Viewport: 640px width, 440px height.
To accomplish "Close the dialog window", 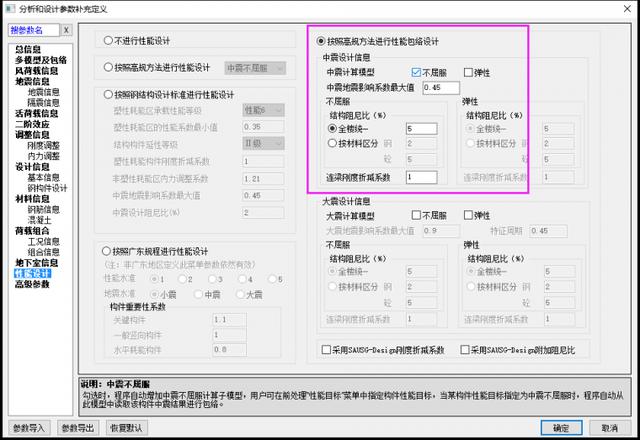I will [627, 9].
